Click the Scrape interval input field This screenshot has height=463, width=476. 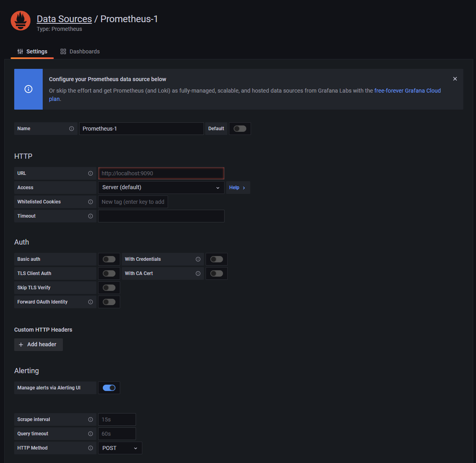click(x=117, y=419)
